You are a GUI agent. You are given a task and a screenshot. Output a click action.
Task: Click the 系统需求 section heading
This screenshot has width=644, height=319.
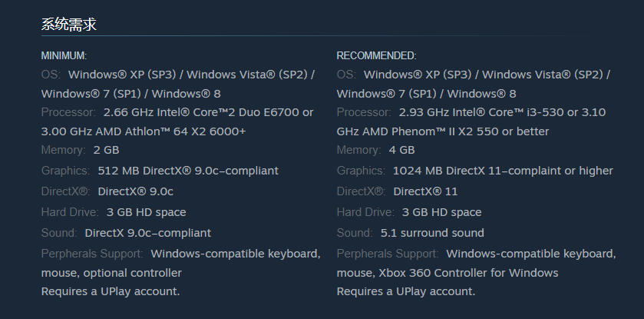(x=69, y=25)
